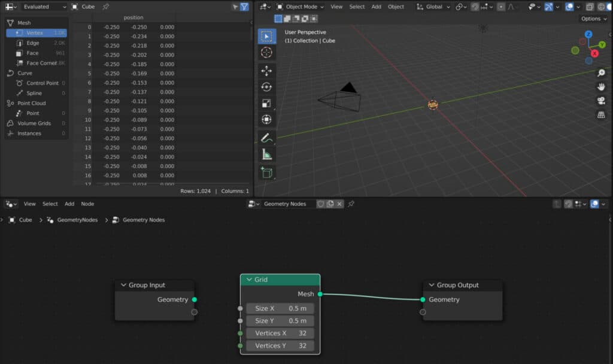
Task: Click Instances in spreadsheet data list
Action: click(x=37, y=134)
